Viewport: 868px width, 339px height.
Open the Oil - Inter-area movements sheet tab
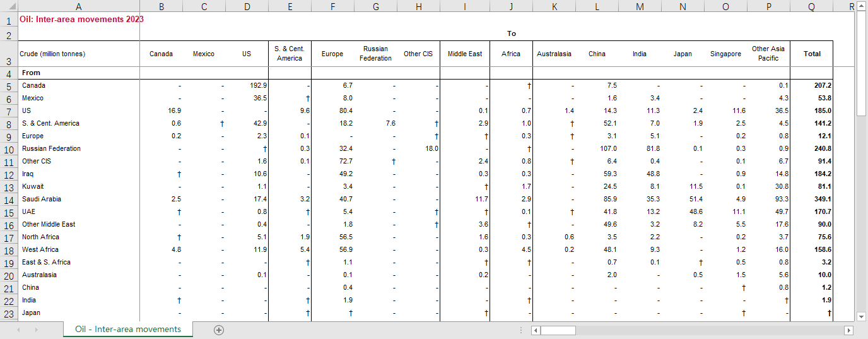tap(128, 329)
